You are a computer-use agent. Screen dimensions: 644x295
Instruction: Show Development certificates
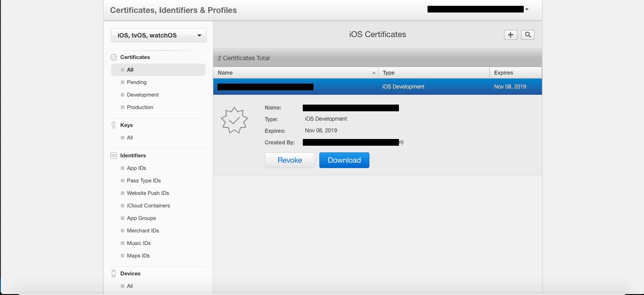point(143,95)
